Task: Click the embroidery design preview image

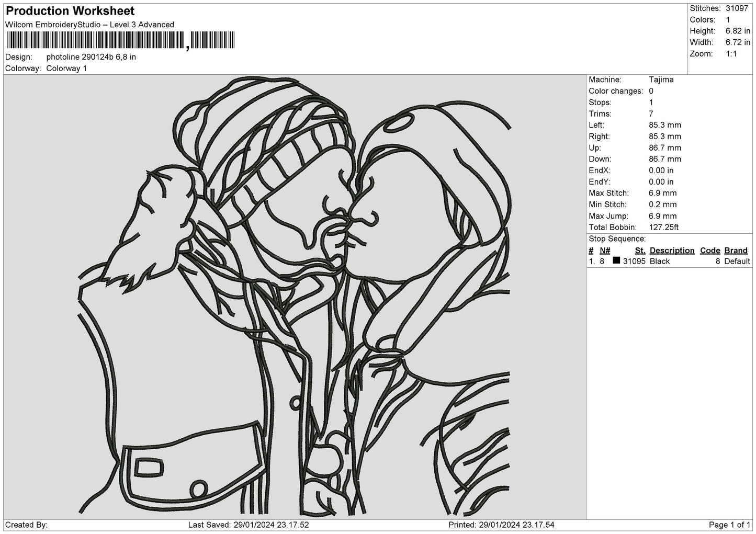Action: tap(294, 297)
